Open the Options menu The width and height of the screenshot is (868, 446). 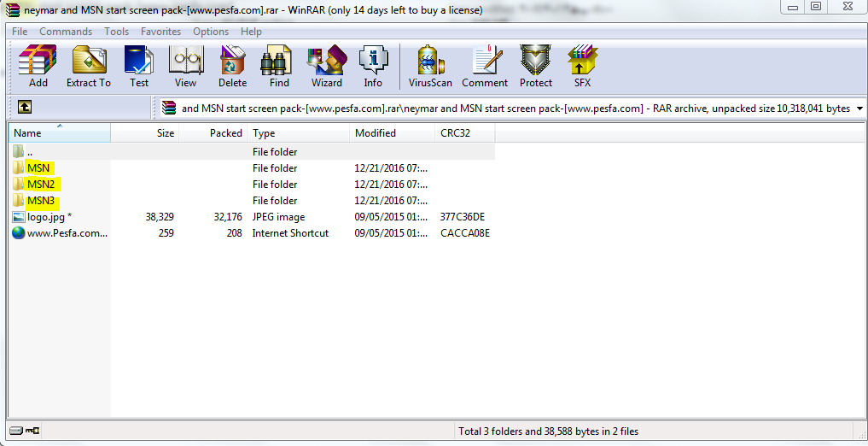point(210,32)
